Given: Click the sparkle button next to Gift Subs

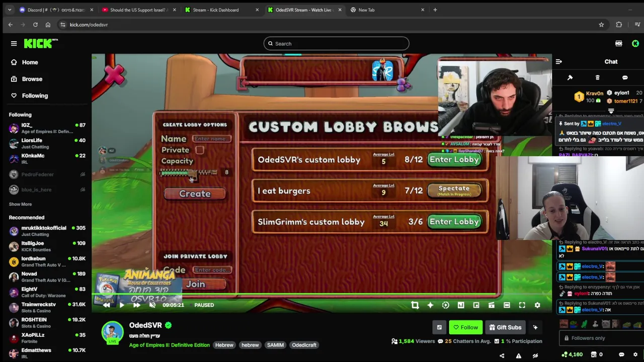Looking at the screenshot, I should pos(535,327).
